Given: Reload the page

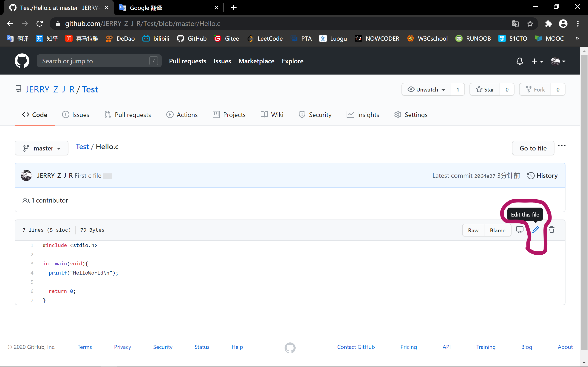Looking at the screenshot, I should point(40,24).
